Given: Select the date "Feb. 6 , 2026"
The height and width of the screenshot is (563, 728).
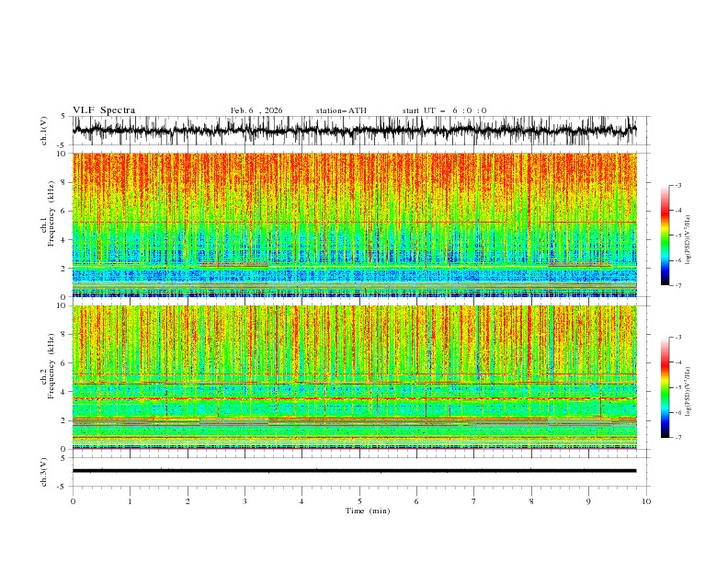Looking at the screenshot, I should tap(256, 110).
